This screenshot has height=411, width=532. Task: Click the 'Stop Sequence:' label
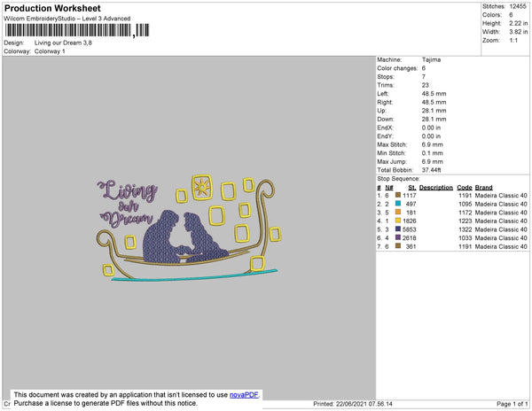coord(398,179)
